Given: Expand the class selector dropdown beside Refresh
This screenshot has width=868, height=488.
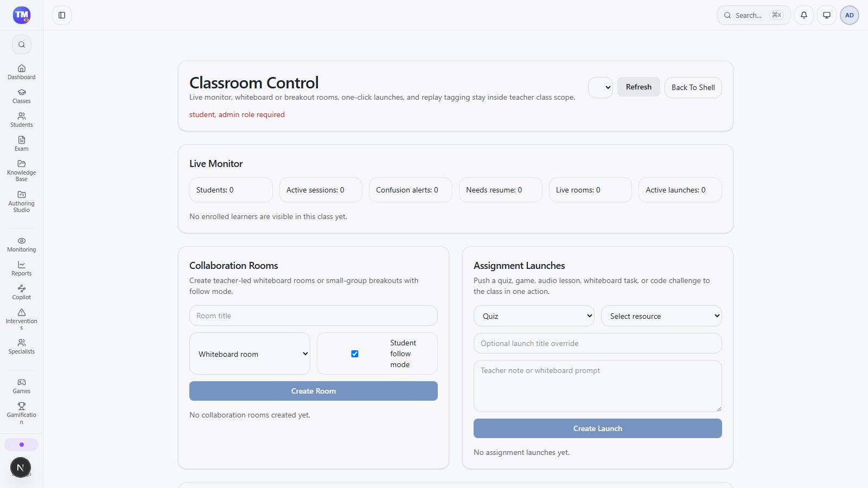Looking at the screenshot, I should pyautogui.click(x=601, y=87).
